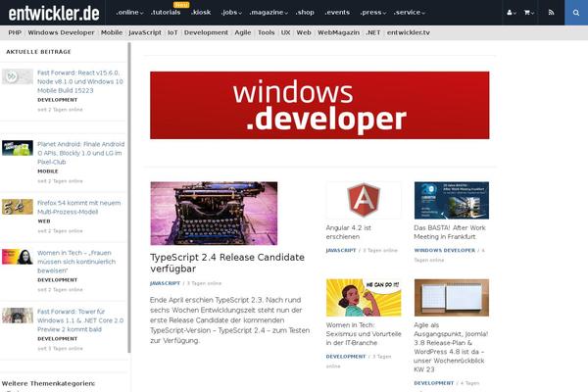
Task: Select the Agile category
Action: pos(243,32)
